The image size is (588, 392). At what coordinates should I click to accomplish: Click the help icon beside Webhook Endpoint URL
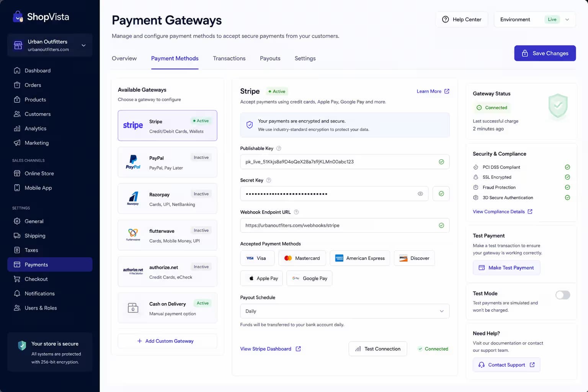pos(296,212)
